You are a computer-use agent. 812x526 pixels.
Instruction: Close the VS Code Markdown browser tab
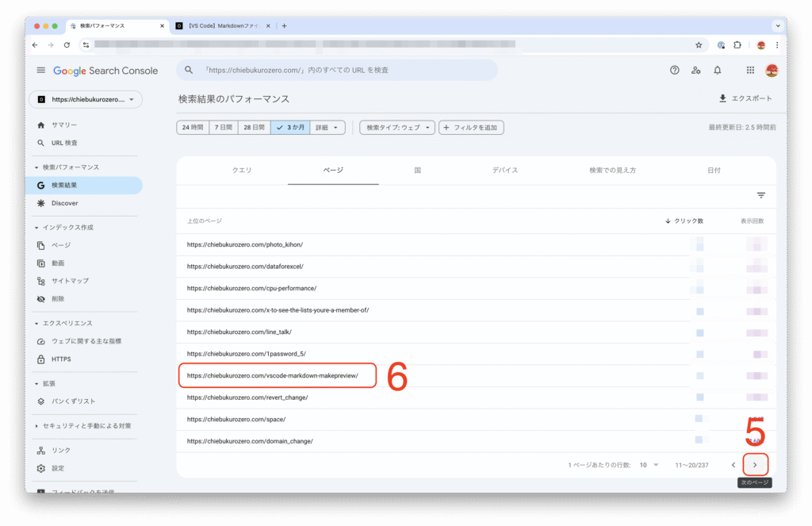pos(268,25)
